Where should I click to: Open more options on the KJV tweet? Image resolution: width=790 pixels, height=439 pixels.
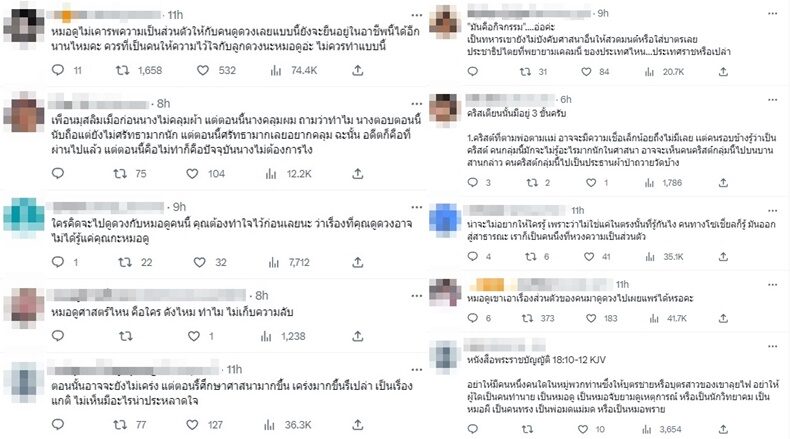pos(772,346)
